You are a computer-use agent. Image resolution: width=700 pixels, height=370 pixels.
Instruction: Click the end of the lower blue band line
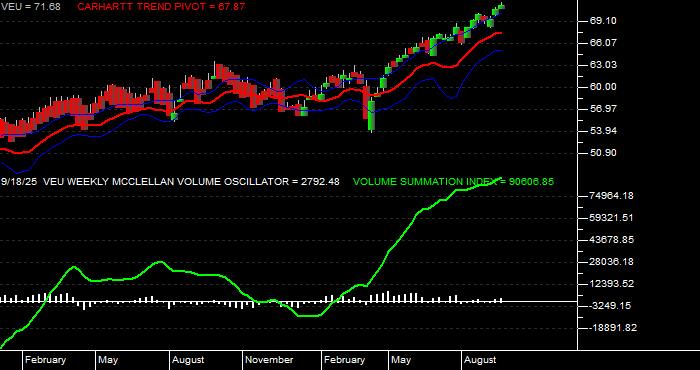click(501, 51)
